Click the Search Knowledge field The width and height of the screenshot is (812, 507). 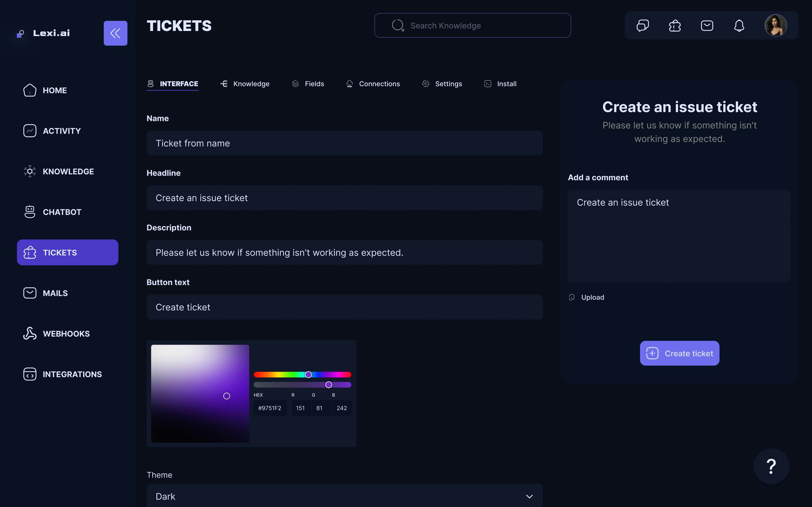(473, 25)
